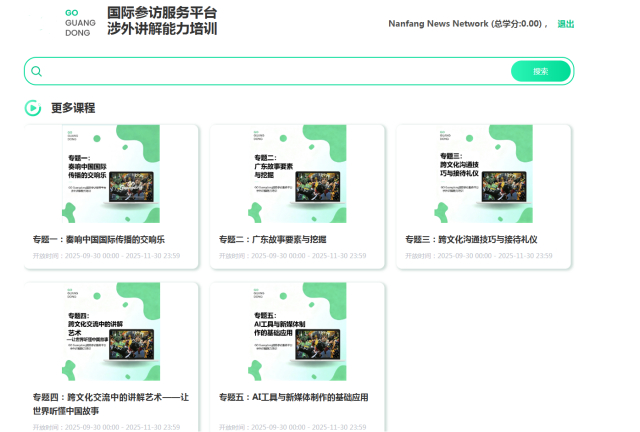Click the magnifying glass search icon
640x432 pixels.
37,71
